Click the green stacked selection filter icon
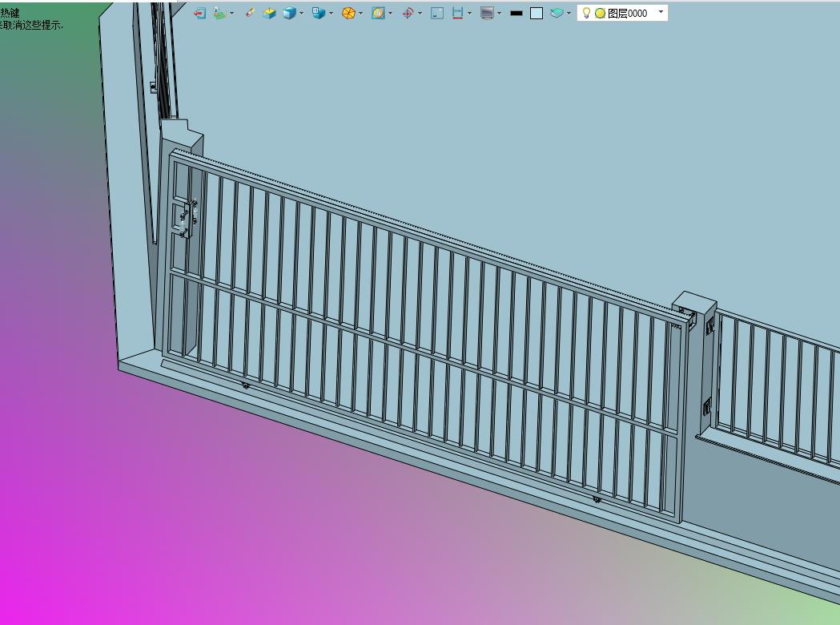This screenshot has width=840, height=625. 219,14
